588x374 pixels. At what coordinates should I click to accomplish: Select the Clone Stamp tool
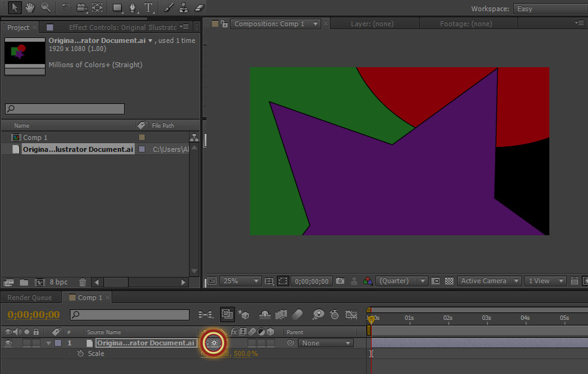pyautogui.click(x=184, y=8)
